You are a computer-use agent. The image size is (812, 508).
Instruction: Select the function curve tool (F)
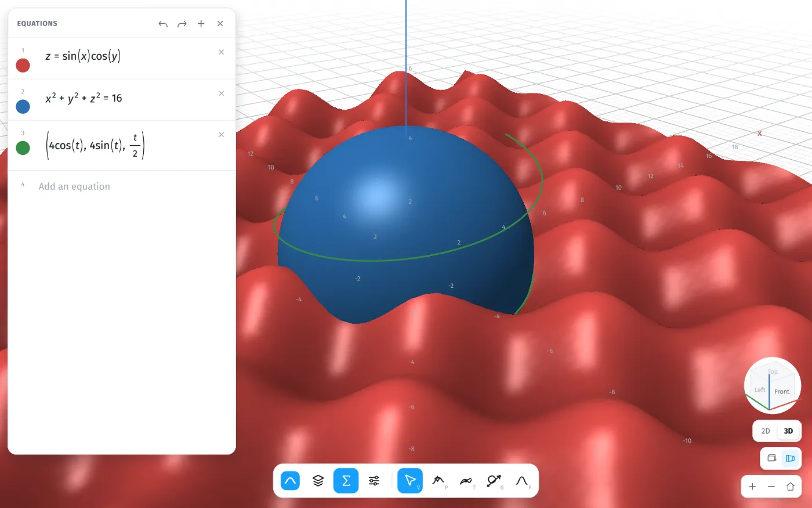click(x=522, y=481)
